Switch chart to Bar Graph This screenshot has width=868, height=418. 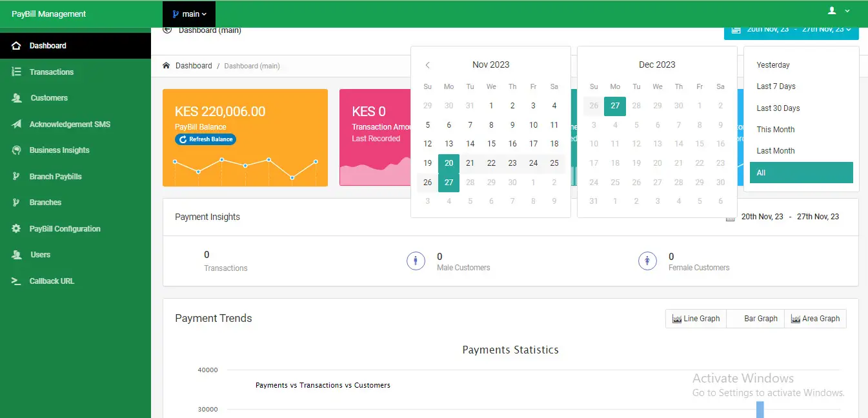point(755,319)
